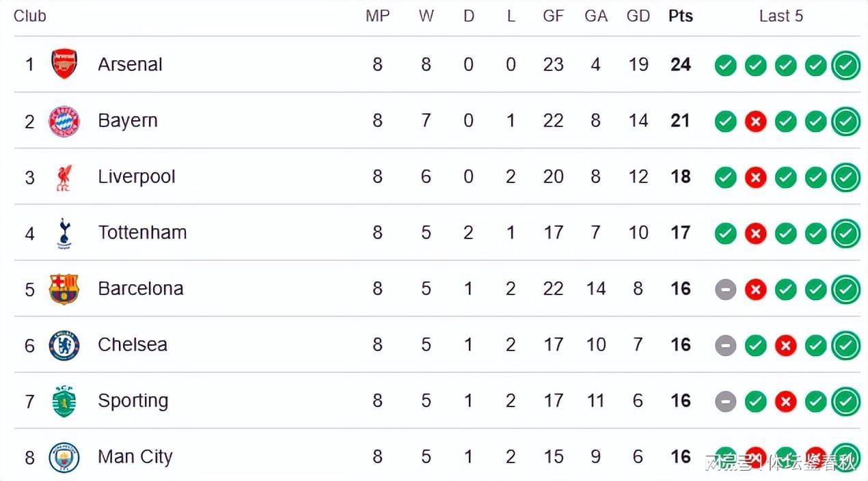Click the Sporting club crest
The width and height of the screenshot is (868, 481).
64,401
